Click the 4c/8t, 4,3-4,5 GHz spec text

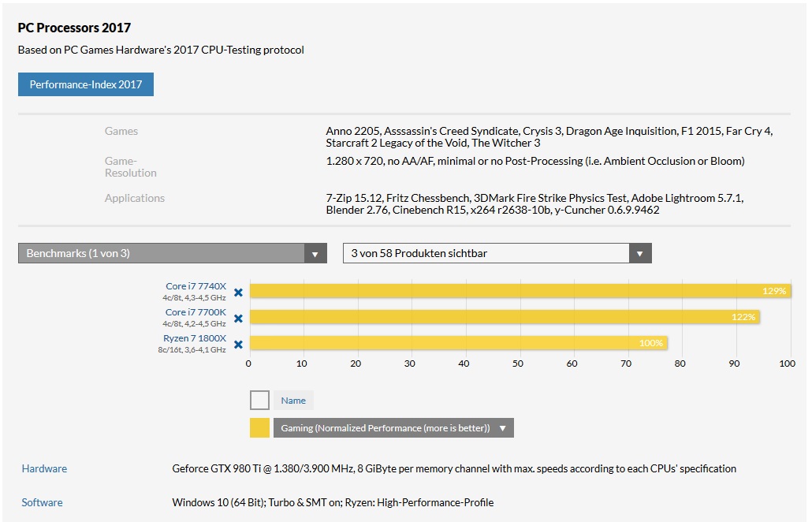194,298
